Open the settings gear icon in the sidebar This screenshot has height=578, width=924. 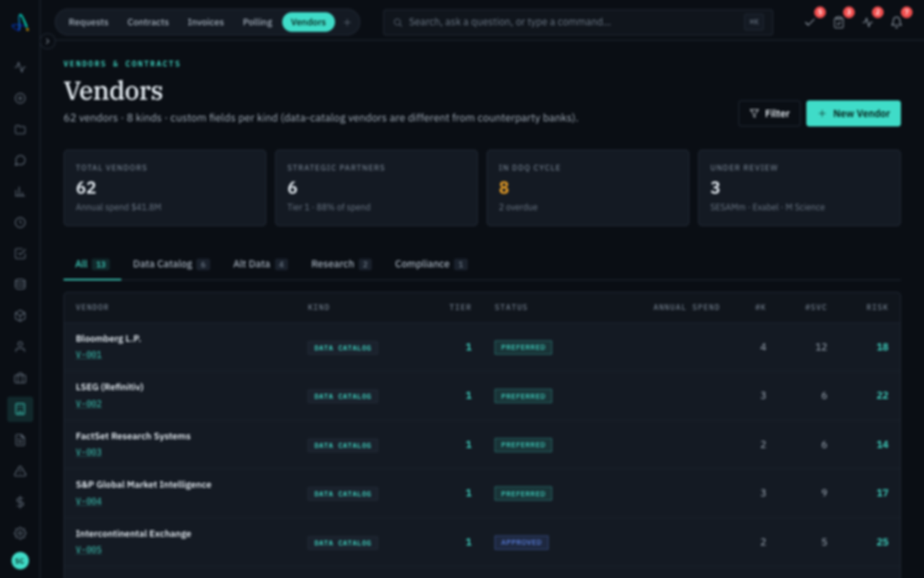pyautogui.click(x=20, y=533)
